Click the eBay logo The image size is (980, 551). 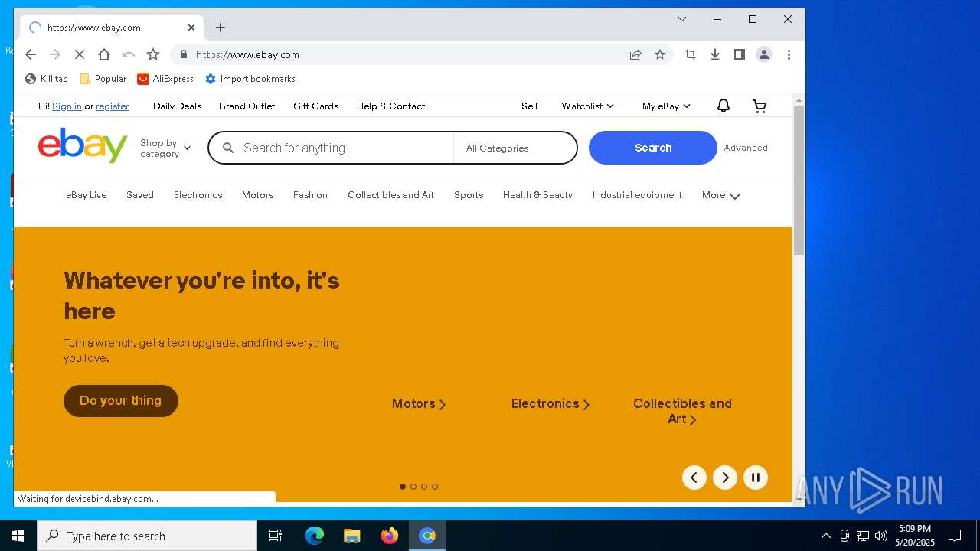pyautogui.click(x=83, y=145)
